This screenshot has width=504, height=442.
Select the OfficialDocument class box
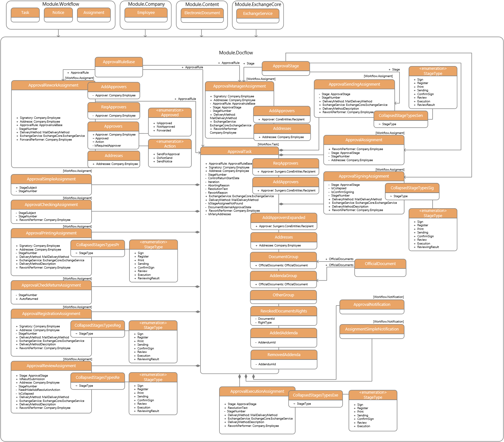(x=380, y=264)
